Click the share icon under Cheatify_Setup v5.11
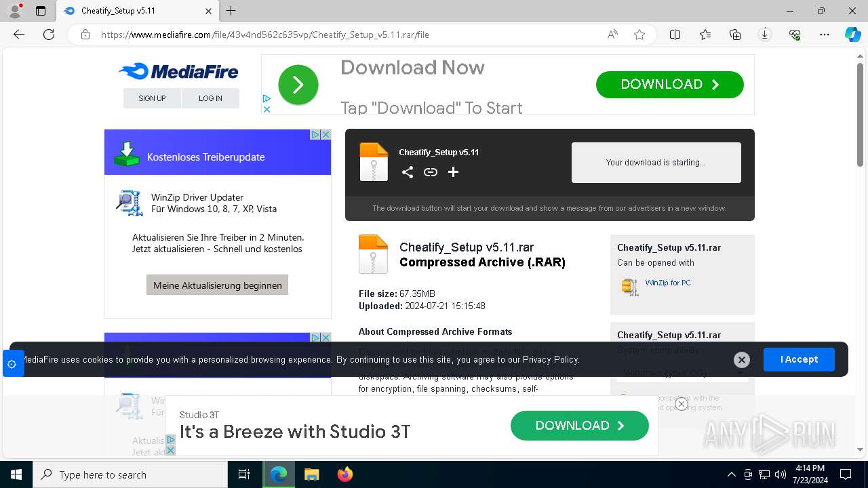Screen dimensions: 868x488 [408, 172]
